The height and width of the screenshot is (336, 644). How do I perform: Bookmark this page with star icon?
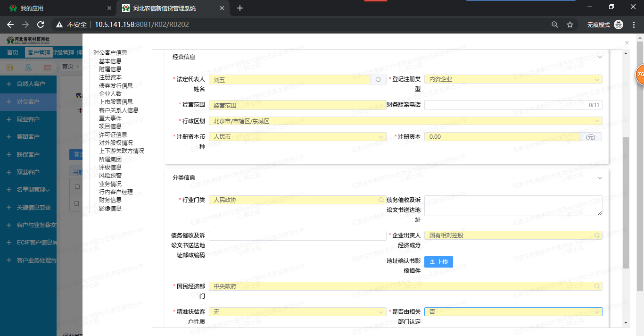point(570,25)
